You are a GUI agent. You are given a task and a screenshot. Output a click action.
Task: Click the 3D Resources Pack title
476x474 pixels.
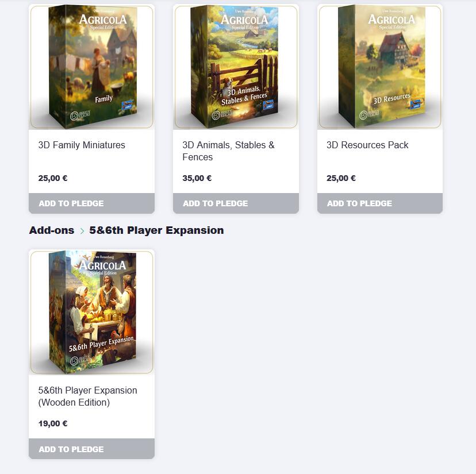[x=367, y=145]
